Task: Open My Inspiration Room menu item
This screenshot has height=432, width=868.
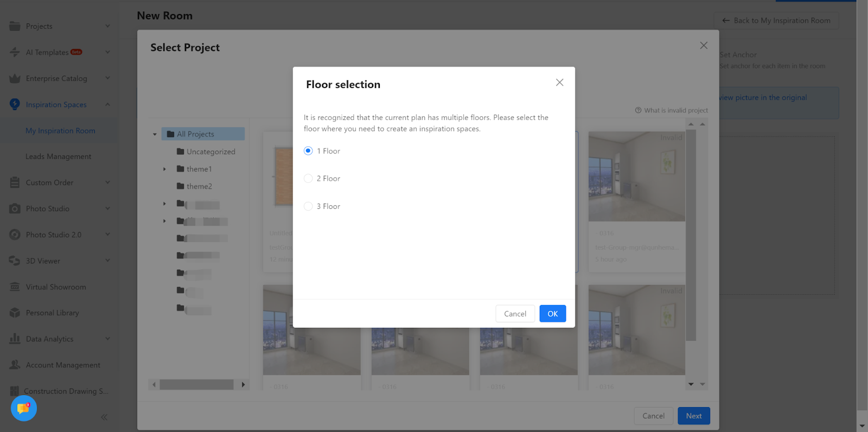Action: click(60, 131)
